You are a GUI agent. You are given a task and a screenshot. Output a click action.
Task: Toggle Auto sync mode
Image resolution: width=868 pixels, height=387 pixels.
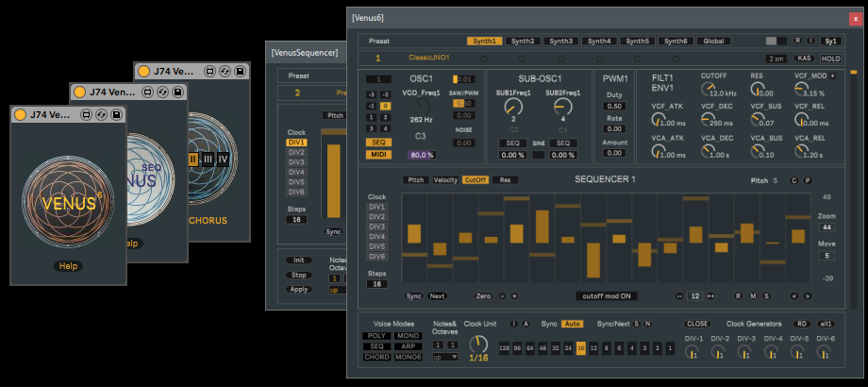click(572, 324)
